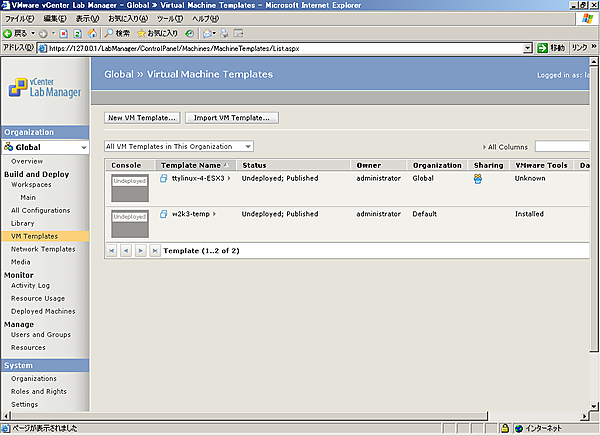Open the ttylinux-4-ESX3 context menu arrow

[229, 179]
